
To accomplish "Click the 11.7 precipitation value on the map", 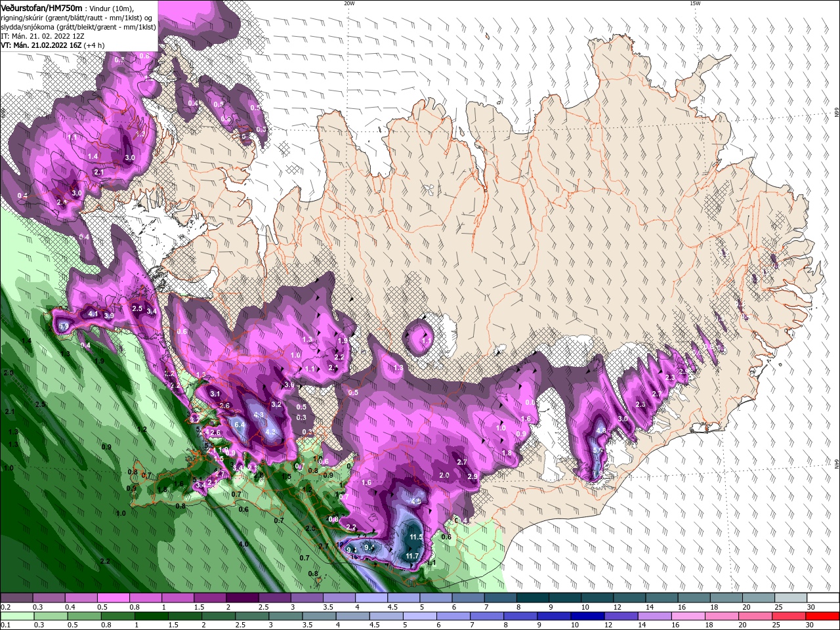I will tap(412, 556).
